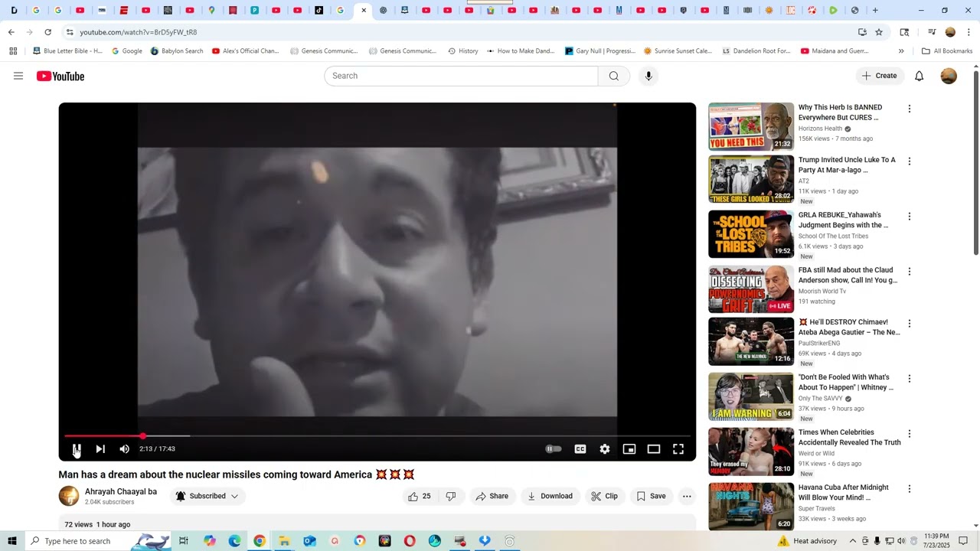980x551 pixels.
Task: Open the YouTube account avatar menu
Action: click(x=949, y=76)
